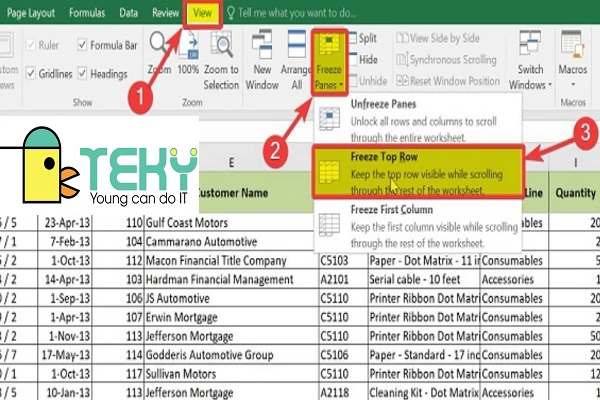
Task: Select the Review tab
Action: (165, 13)
